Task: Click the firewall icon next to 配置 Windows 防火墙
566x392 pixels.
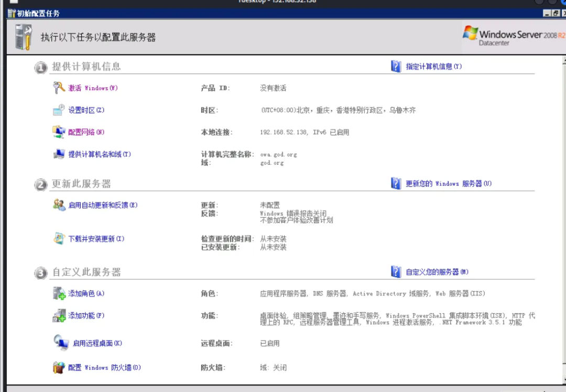Action: point(59,367)
